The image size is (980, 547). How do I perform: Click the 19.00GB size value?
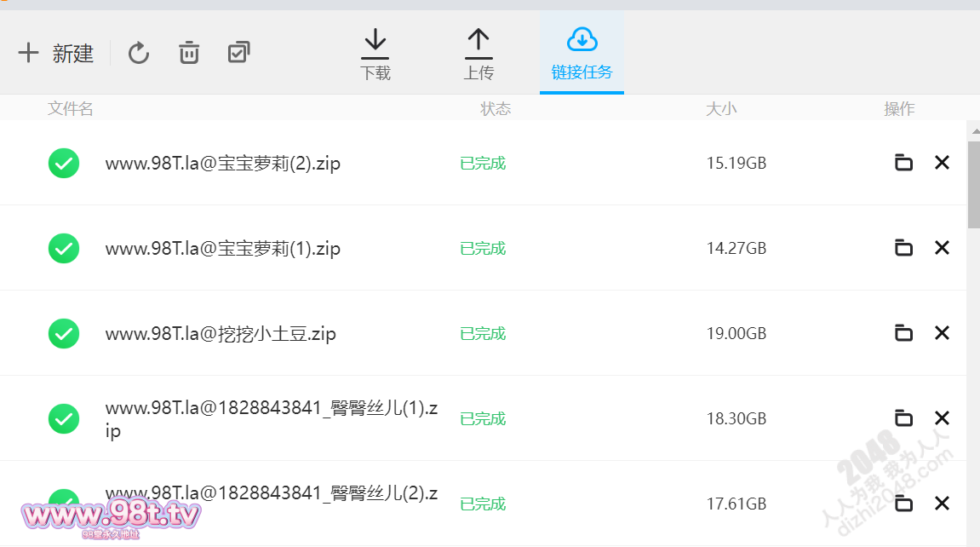(x=736, y=333)
